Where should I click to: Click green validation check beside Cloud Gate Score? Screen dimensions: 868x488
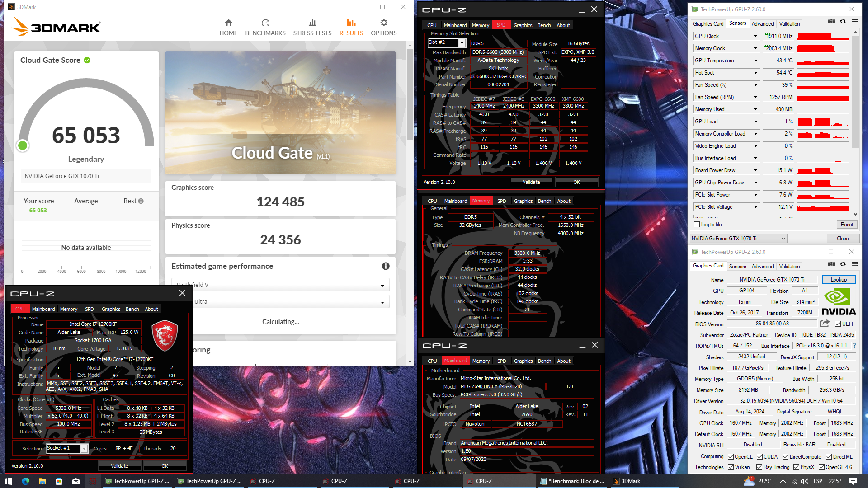[87, 60]
